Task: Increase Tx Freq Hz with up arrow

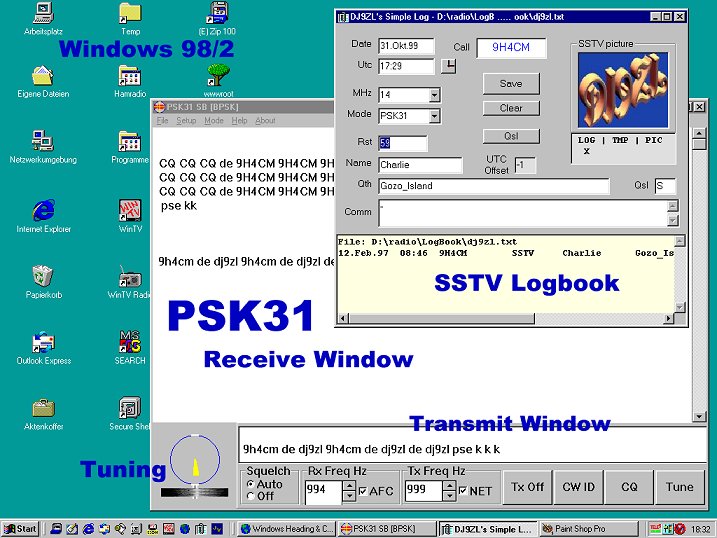Action: coord(449,485)
